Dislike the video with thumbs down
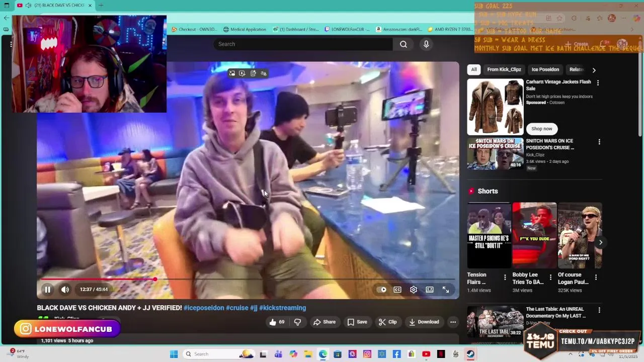This screenshot has width=644, height=362. pos(297,322)
